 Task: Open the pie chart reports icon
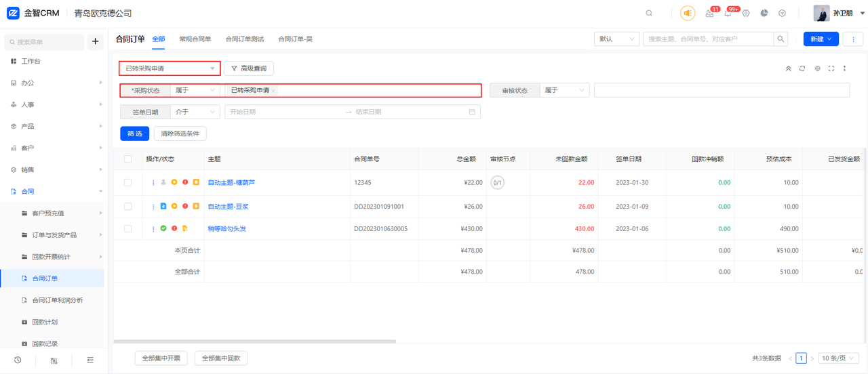tap(764, 14)
